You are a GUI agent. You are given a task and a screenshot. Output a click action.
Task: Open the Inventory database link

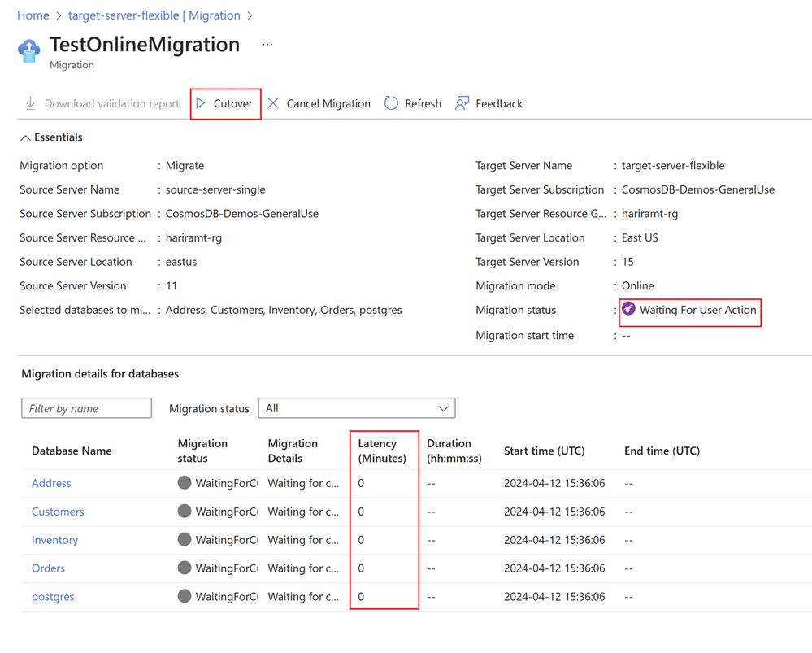click(x=55, y=540)
